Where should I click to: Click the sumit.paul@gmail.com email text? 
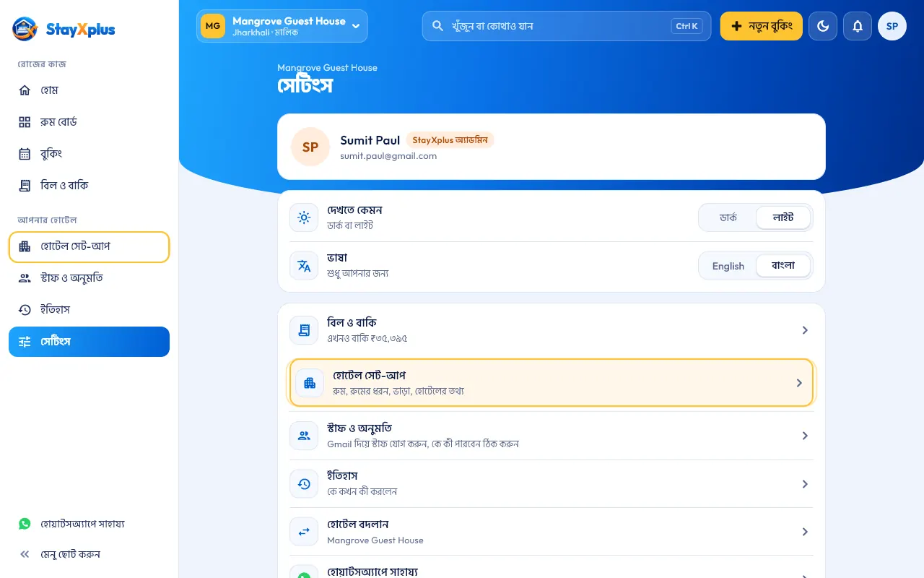coord(388,156)
